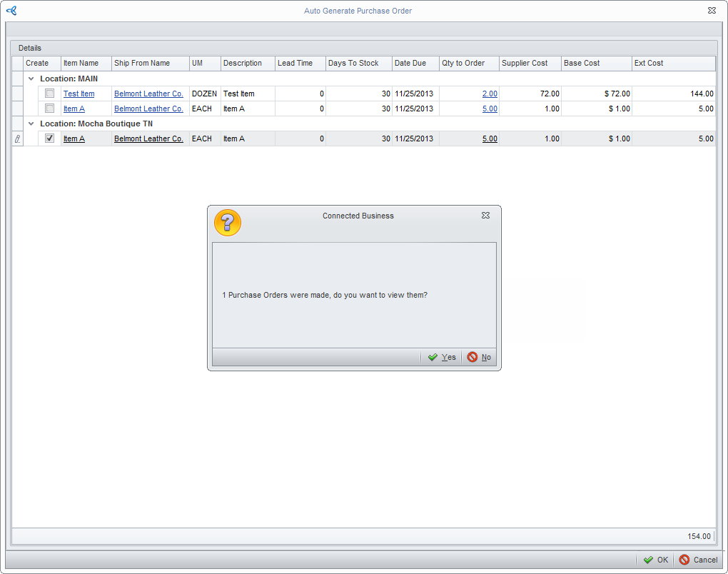
Task: Click the Cancel button at the bottom
Action: pyautogui.click(x=698, y=560)
